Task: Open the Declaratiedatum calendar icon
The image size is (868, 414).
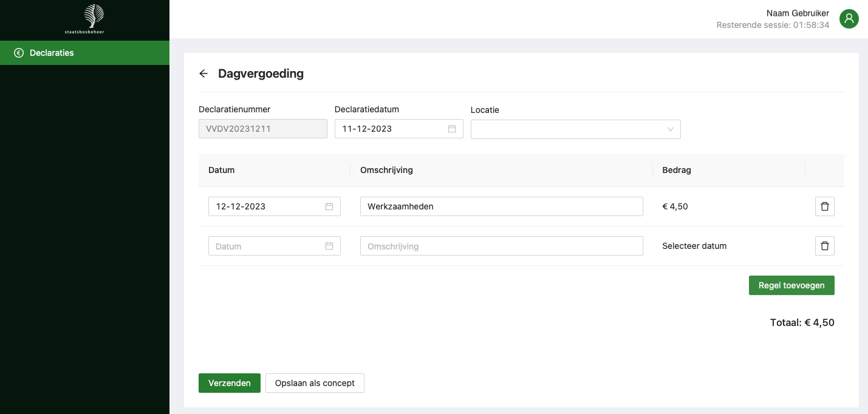Action: click(452, 129)
